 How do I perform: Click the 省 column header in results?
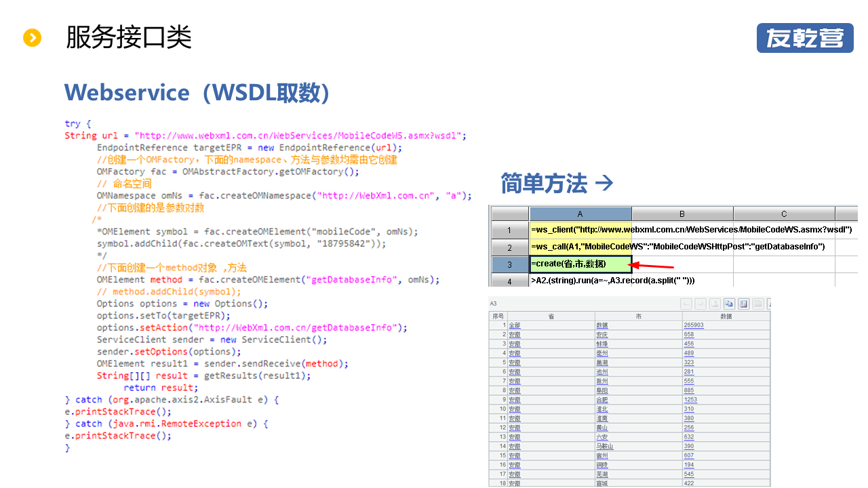coord(551,316)
